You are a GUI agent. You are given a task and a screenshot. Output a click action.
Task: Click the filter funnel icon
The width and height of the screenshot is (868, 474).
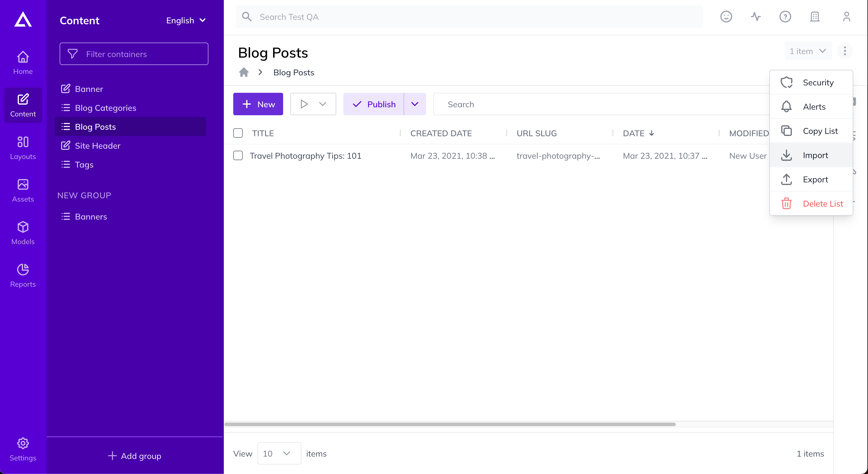click(73, 54)
